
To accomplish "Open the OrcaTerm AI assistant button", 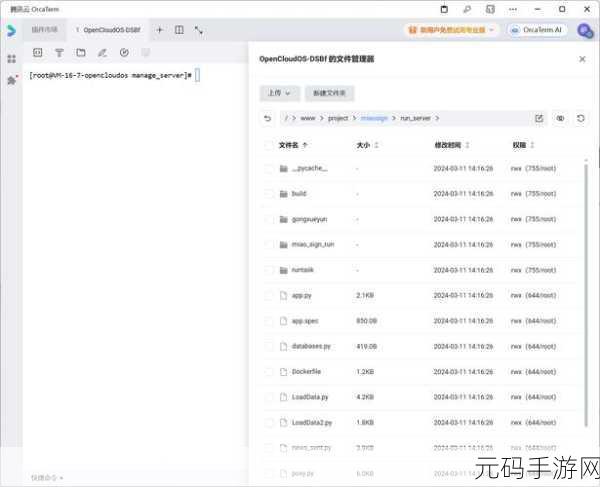I will point(537,30).
